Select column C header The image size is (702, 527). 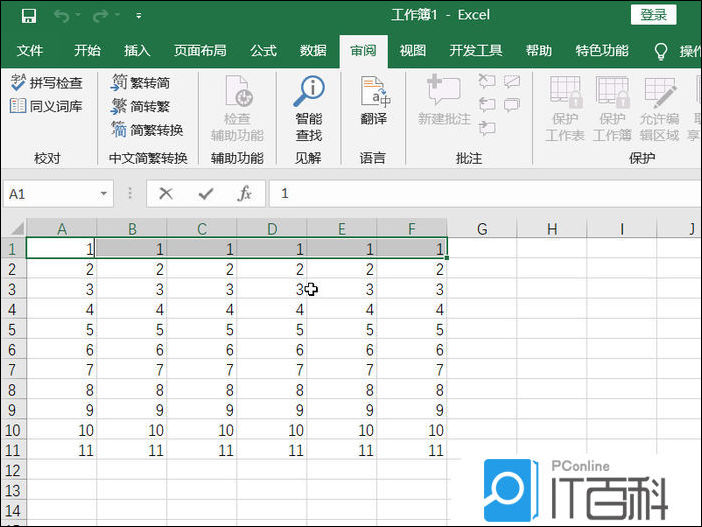coord(202,229)
